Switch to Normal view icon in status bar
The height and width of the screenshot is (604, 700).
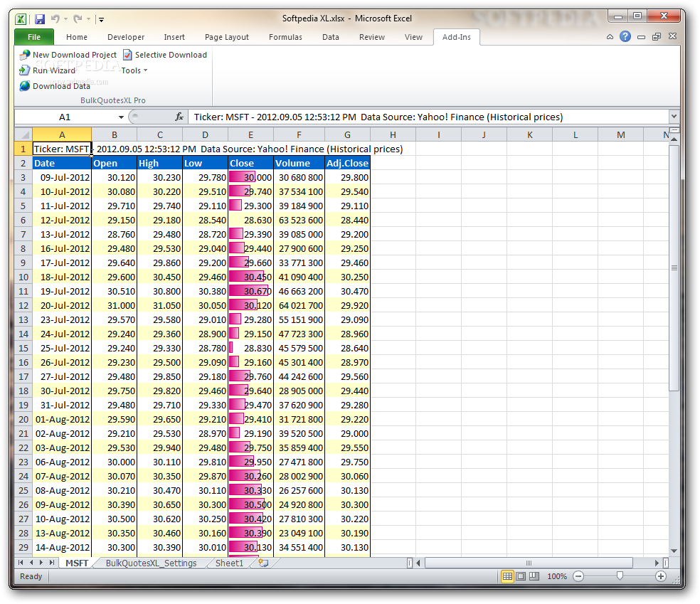coord(508,576)
